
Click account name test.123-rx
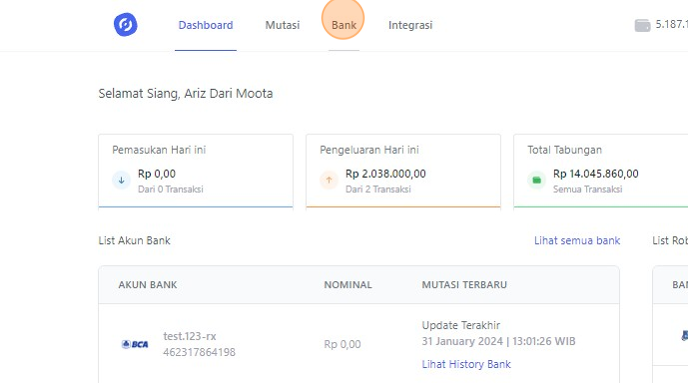(190, 336)
